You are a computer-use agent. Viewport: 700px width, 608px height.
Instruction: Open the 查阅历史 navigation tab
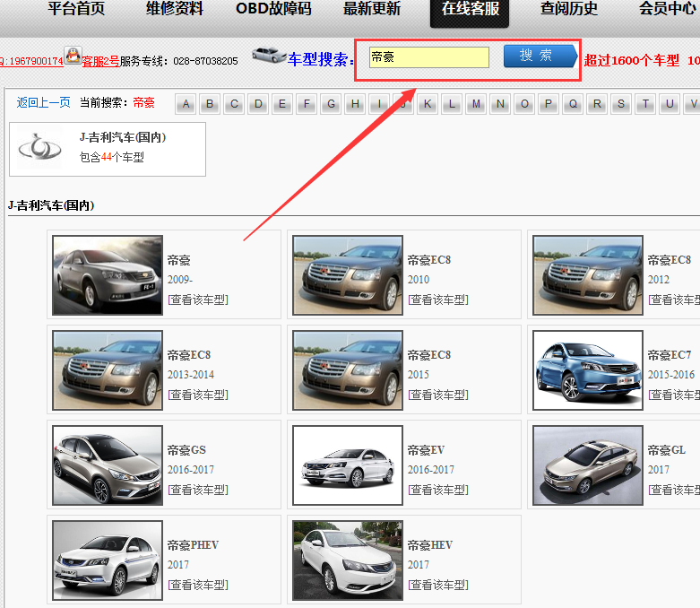click(569, 10)
